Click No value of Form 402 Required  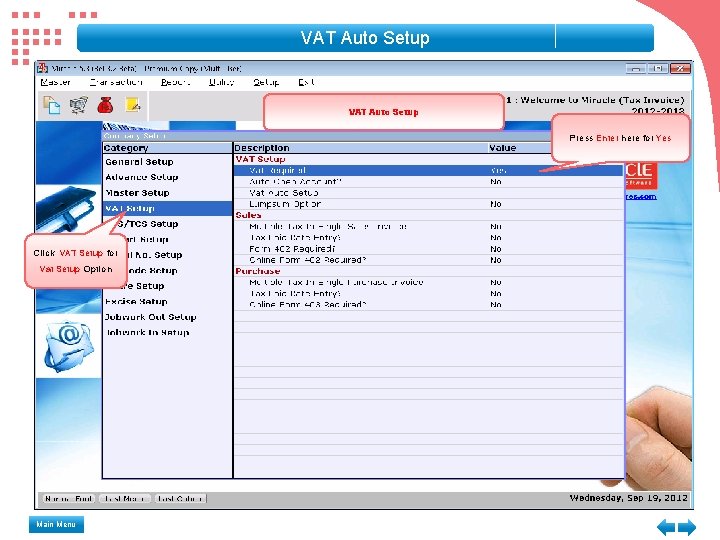pyautogui.click(x=495, y=249)
